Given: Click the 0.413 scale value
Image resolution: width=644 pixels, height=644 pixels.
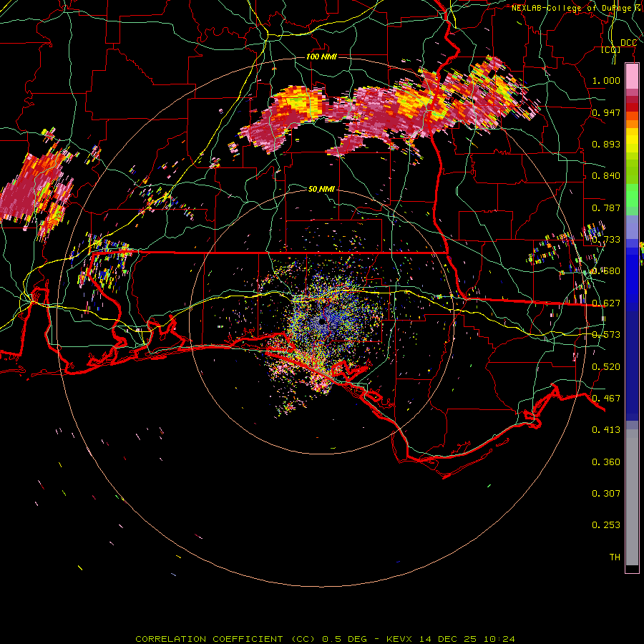Looking at the screenshot, I should coord(606,430).
